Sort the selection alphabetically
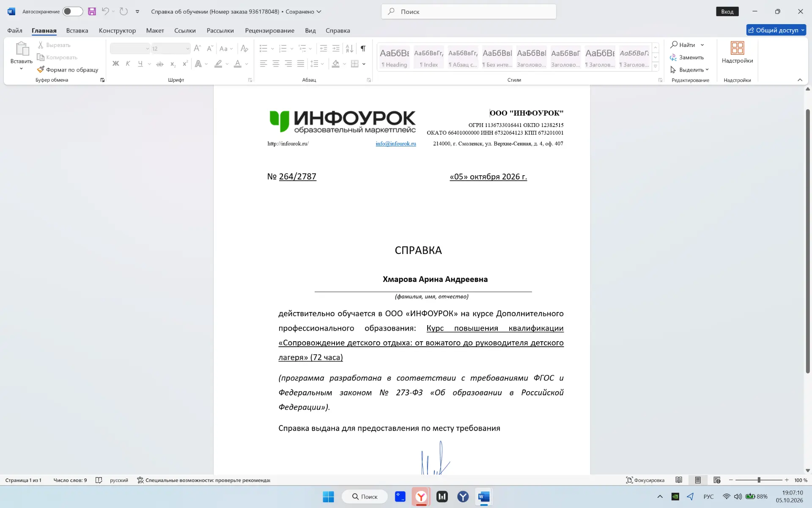Image resolution: width=812 pixels, height=508 pixels. pyautogui.click(x=349, y=49)
